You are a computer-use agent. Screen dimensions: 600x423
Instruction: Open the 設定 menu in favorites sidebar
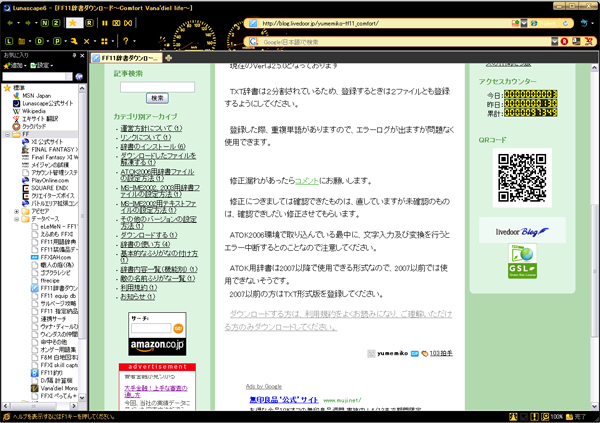(x=41, y=65)
